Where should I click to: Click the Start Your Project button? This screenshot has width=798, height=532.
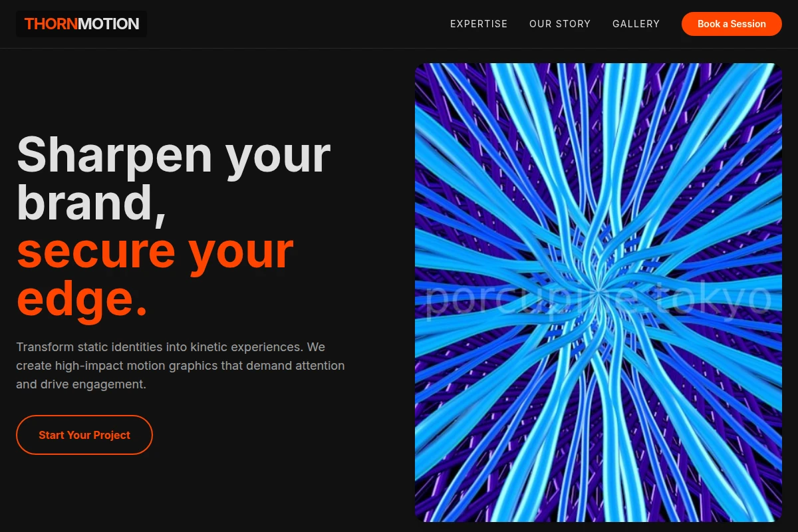click(x=84, y=435)
